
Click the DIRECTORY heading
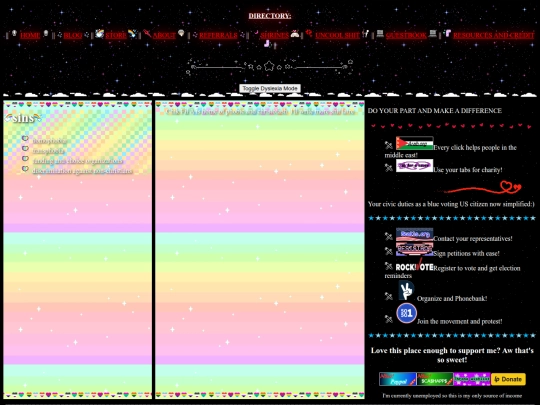270,16
